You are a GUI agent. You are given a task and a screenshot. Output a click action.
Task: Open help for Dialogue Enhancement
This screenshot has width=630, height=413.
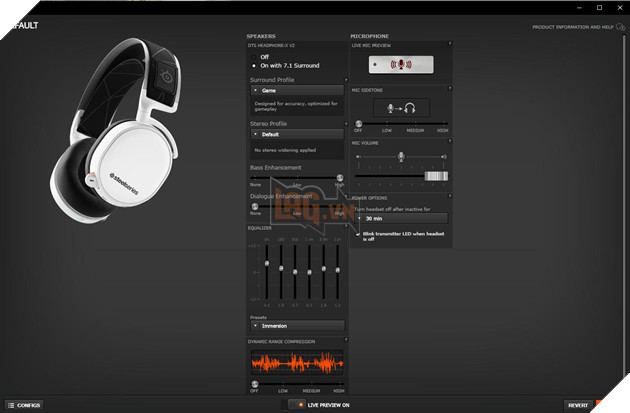[346, 196]
